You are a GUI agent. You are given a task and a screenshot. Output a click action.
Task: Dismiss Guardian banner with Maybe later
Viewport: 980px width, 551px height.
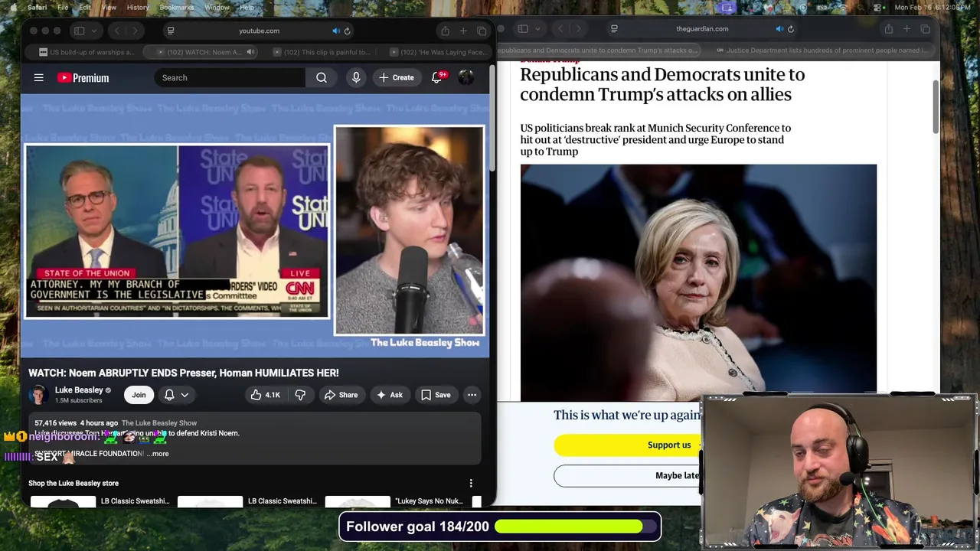click(629, 475)
